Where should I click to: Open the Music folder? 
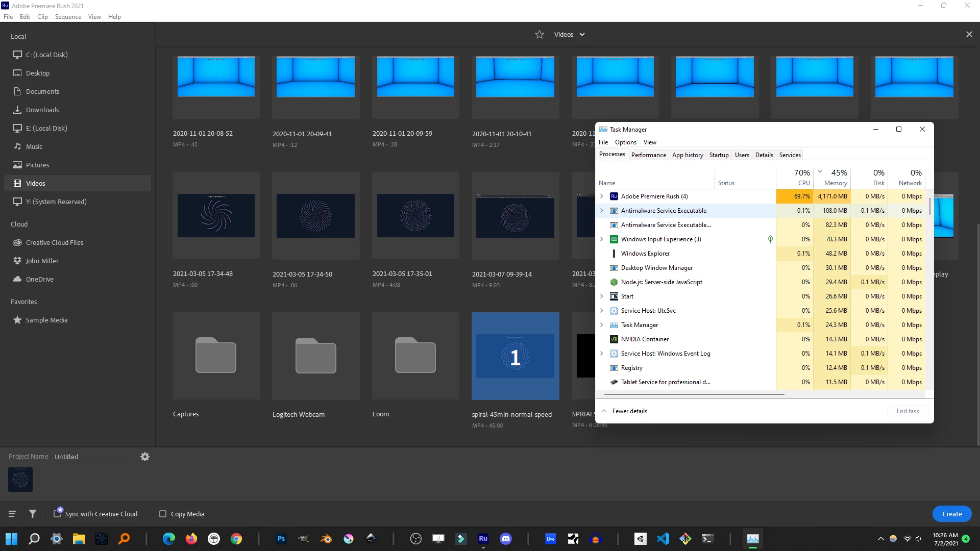tap(34, 146)
